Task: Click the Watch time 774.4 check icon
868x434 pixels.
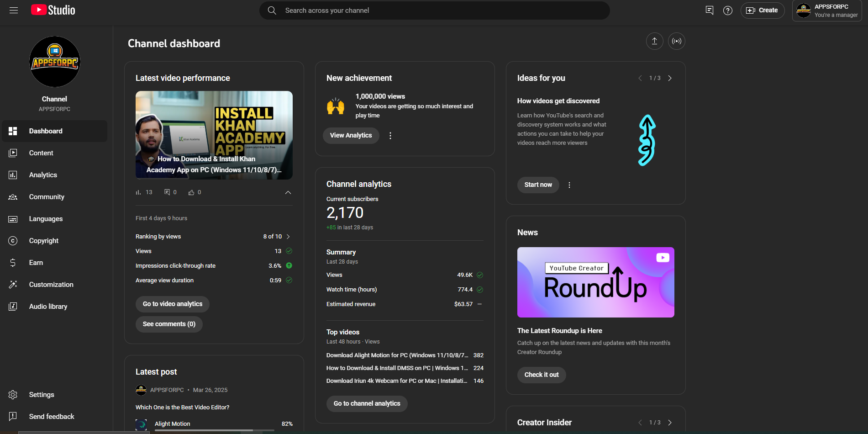Action: click(480, 290)
